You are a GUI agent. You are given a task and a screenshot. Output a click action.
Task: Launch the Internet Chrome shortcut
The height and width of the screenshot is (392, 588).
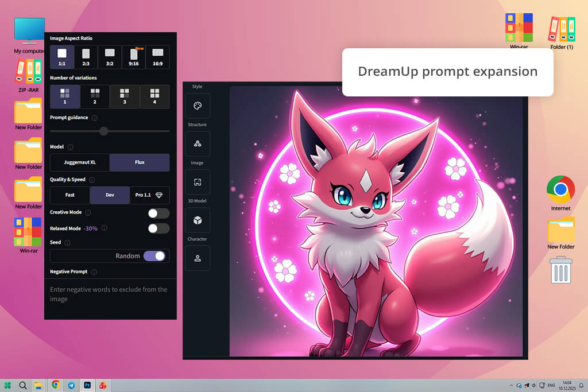560,193
